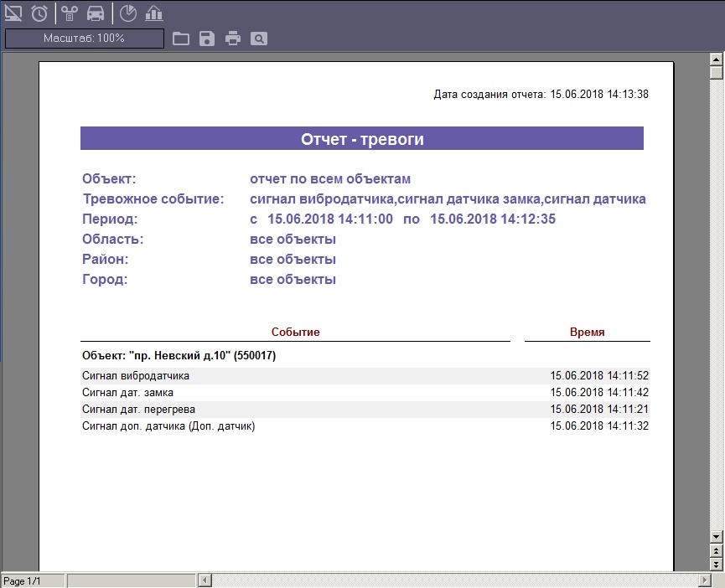The width and height of the screenshot is (725, 588).
Task: Print the alarm report
Action: tap(233, 39)
